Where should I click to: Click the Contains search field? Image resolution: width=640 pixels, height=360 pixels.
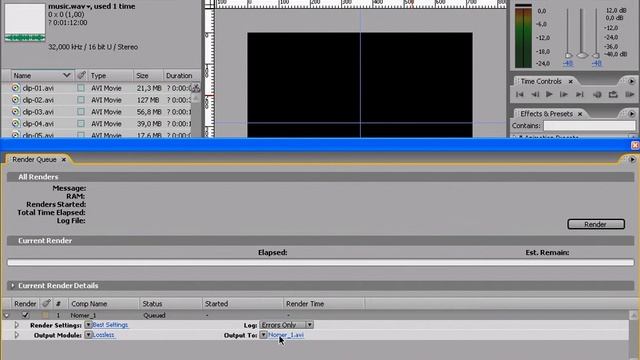pos(589,126)
